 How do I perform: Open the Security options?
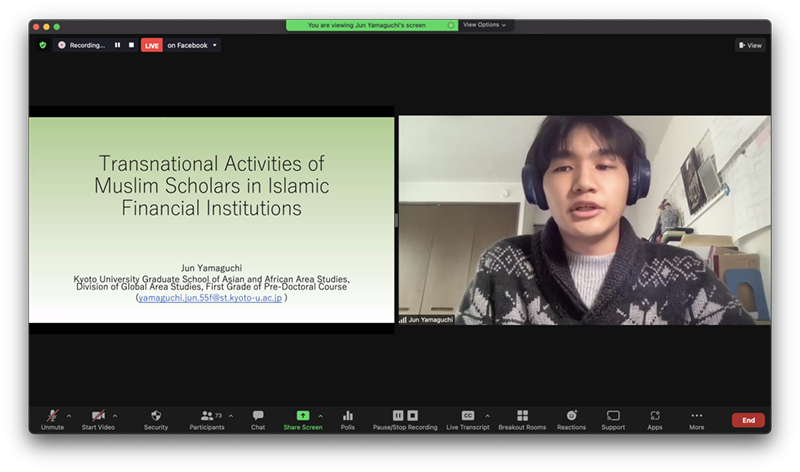[156, 416]
